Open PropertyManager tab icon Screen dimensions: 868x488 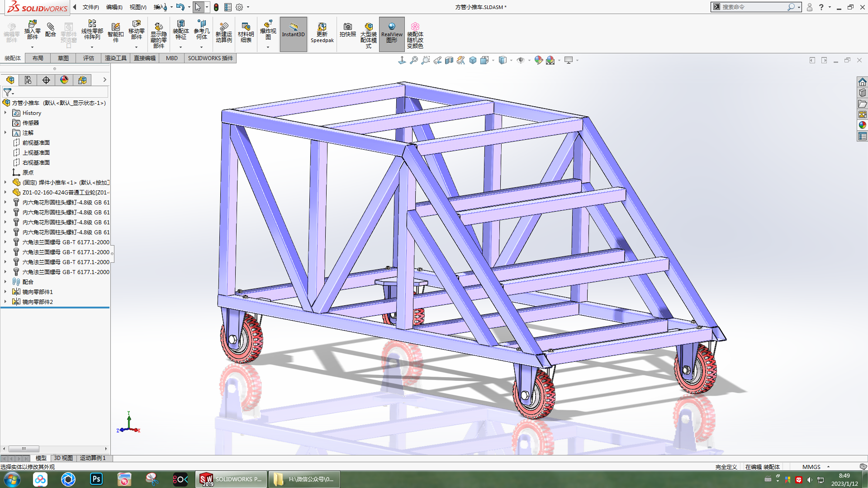coord(28,80)
